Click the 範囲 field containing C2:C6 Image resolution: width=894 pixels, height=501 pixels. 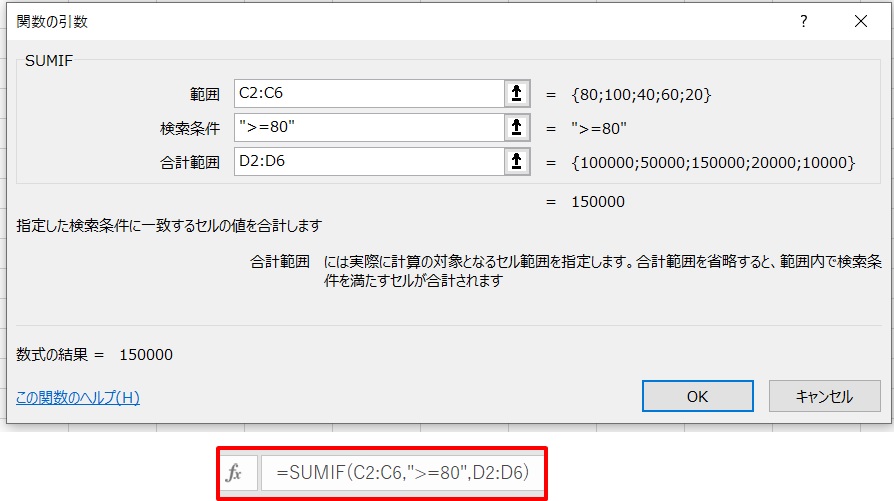[369, 93]
